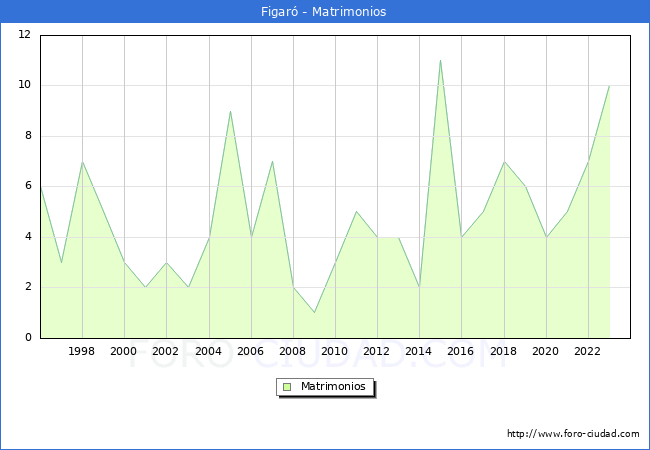Click the 2008 x-axis label
The width and height of the screenshot is (650, 450).
[293, 351]
